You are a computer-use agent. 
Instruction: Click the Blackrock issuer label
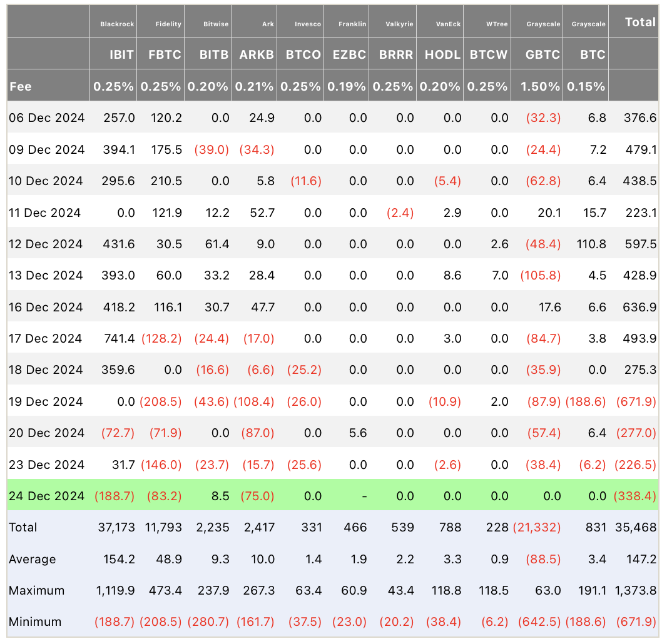coord(117,24)
